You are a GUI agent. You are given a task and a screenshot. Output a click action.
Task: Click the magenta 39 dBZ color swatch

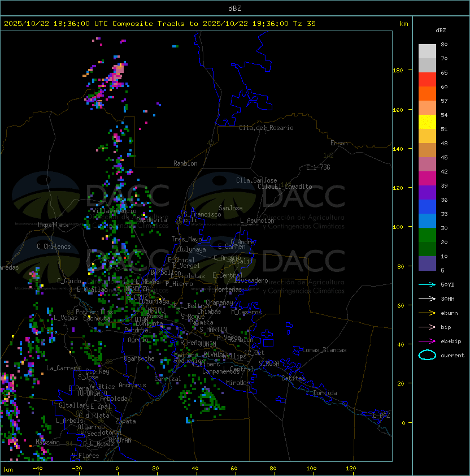pyautogui.click(x=427, y=179)
